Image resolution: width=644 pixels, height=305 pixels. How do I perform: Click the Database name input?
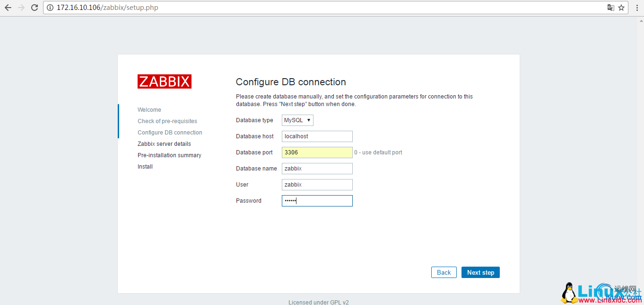(317, 169)
